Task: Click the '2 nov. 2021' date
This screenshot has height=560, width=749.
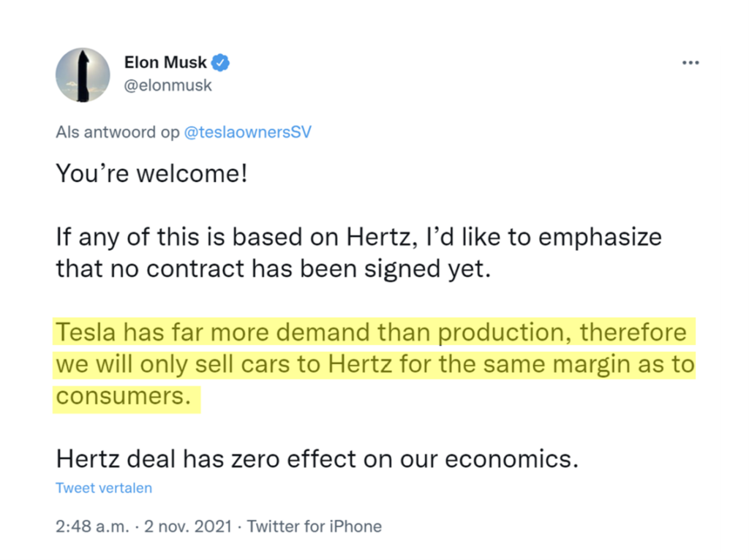Action: (x=188, y=526)
